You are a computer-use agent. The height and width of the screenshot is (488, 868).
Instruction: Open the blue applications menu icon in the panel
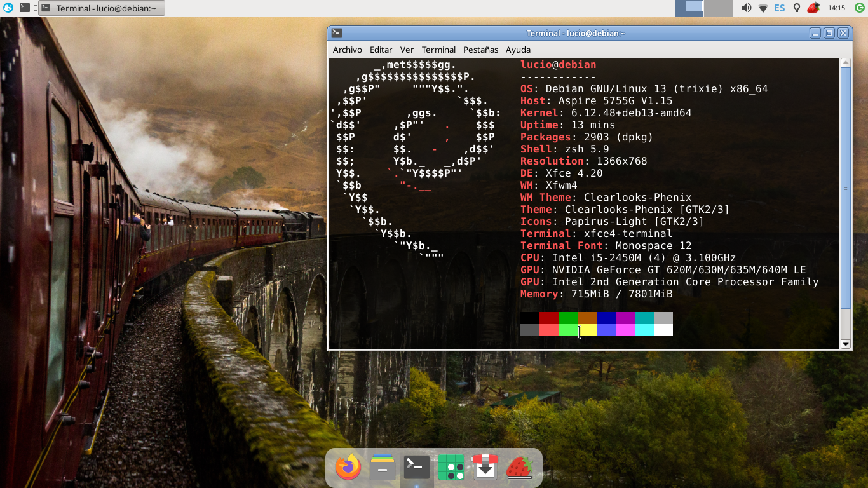(x=8, y=8)
